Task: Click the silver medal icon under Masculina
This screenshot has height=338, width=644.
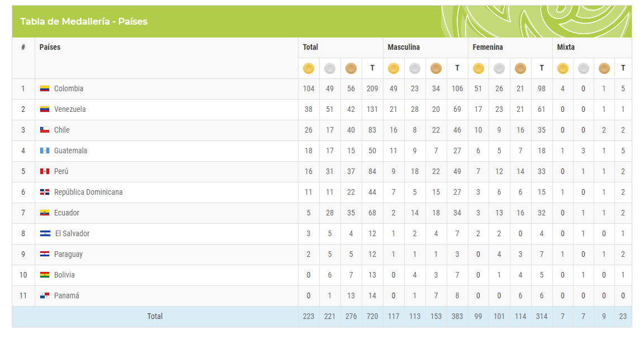Action: coord(415,68)
